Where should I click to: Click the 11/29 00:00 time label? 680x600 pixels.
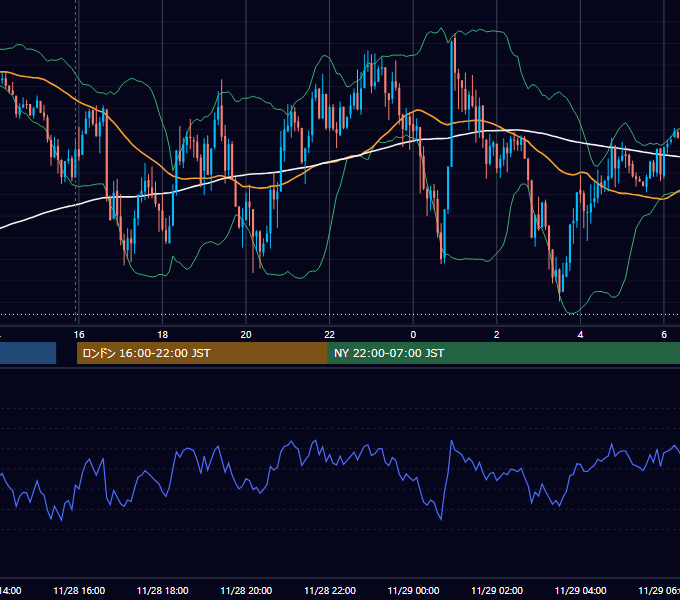click(413, 590)
